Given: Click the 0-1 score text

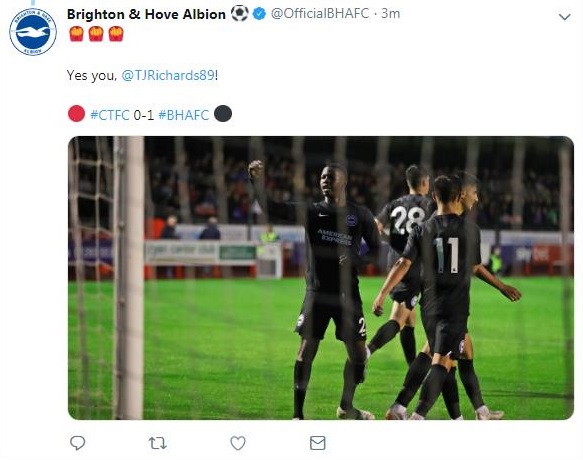Looking at the screenshot, I should click(144, 115).
